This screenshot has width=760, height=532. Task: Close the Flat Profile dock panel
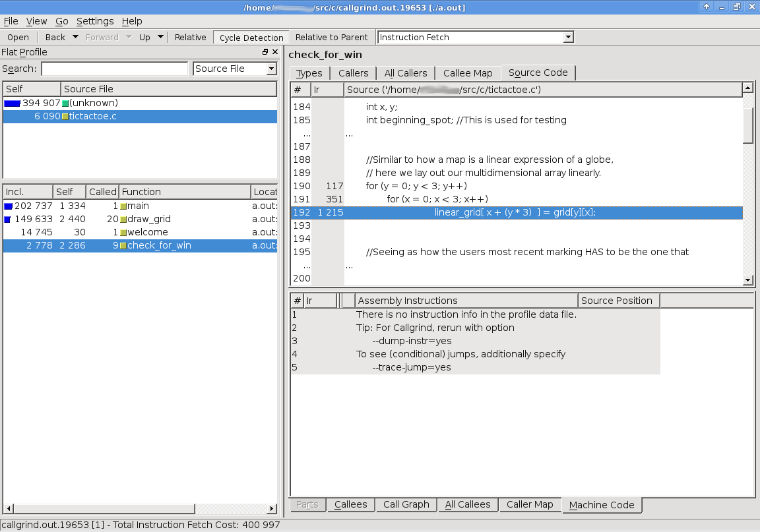tap(275, 52)
